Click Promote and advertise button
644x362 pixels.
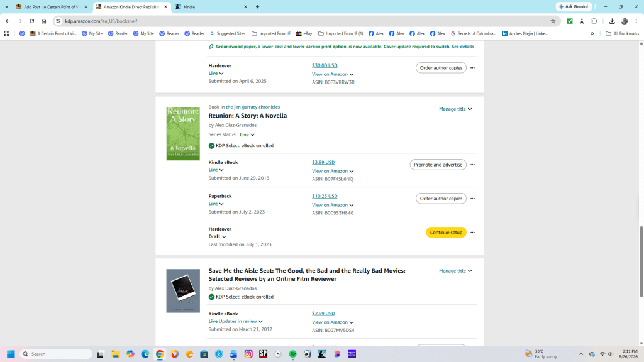coord(438,165)
